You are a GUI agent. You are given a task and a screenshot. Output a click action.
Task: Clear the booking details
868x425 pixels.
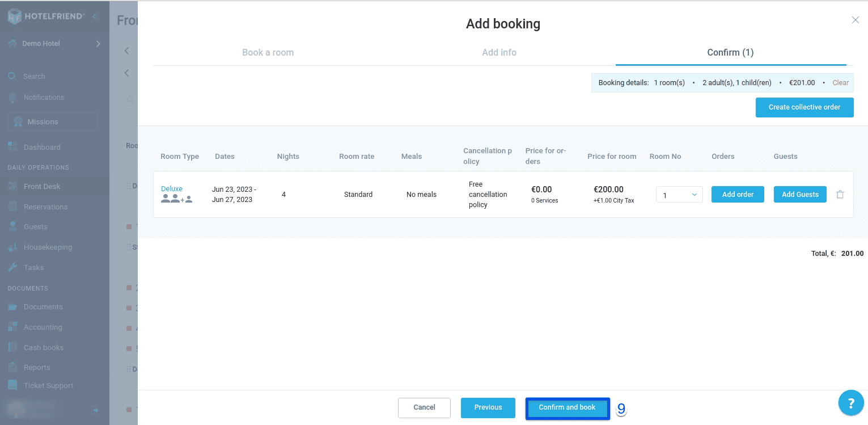coord(840,82)
